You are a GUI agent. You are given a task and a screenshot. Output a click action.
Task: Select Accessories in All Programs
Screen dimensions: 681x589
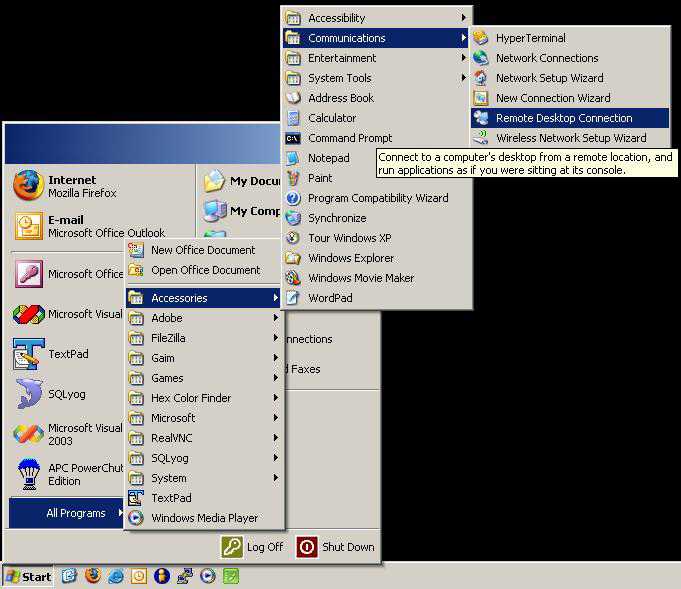click(x=203, y=298)
